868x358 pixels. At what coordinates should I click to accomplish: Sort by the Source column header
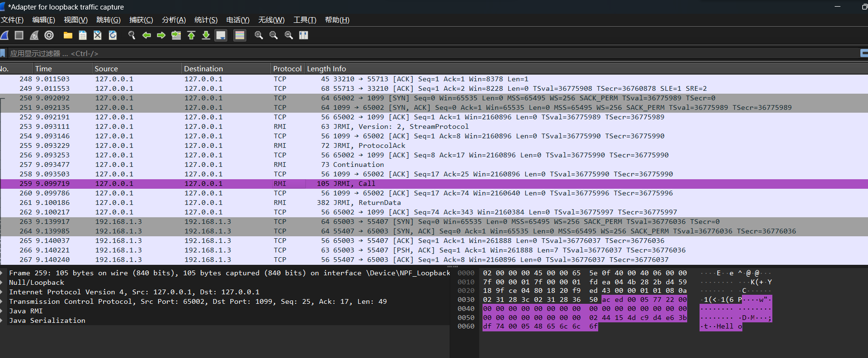pyautogui.click(x=137, y=68)
